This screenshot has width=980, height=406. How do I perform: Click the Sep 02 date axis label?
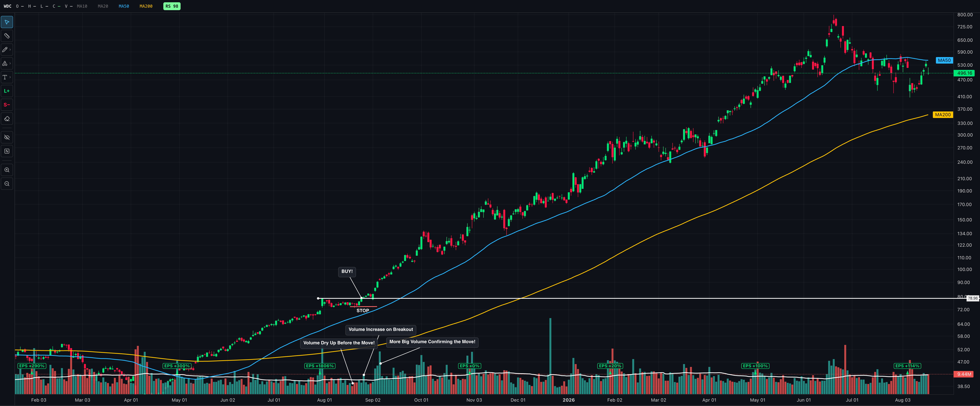373,400
